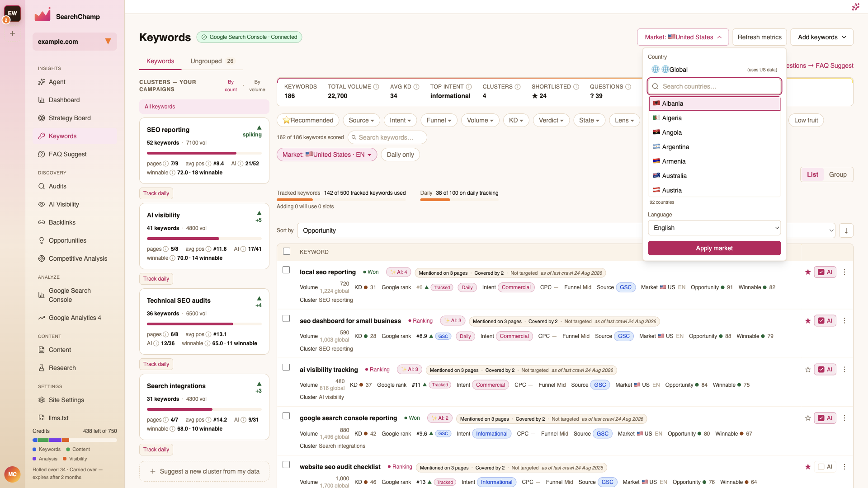Toggle AI checkbox for local seo reporting

pyautogui.click(x=821, y=272)
